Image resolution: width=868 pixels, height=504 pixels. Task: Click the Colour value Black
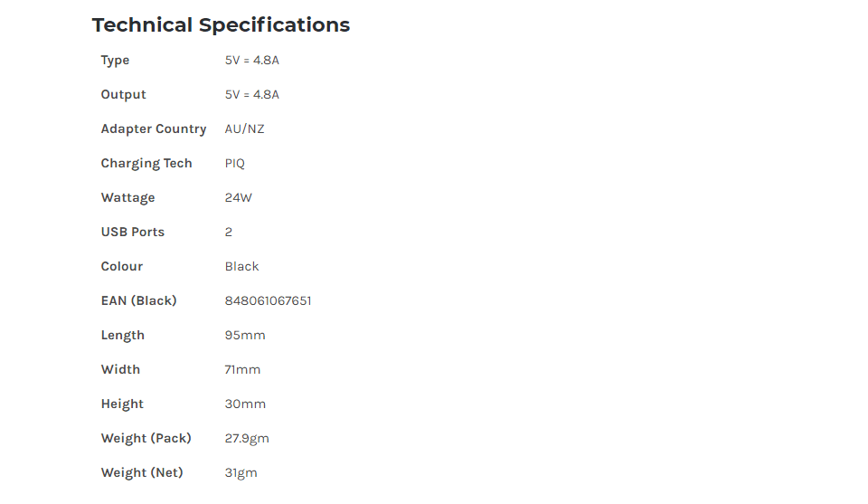242,266
